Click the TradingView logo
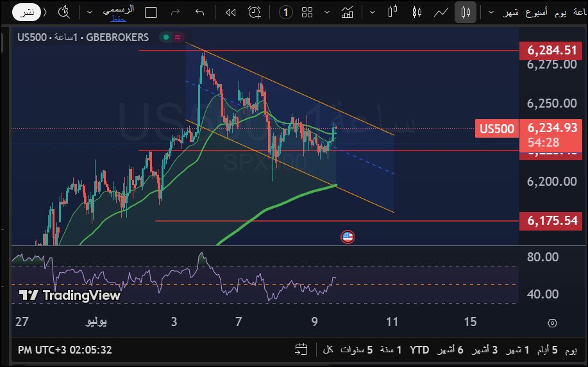The image size is (588, 367). pyautogui.click(x=70, y=295)
